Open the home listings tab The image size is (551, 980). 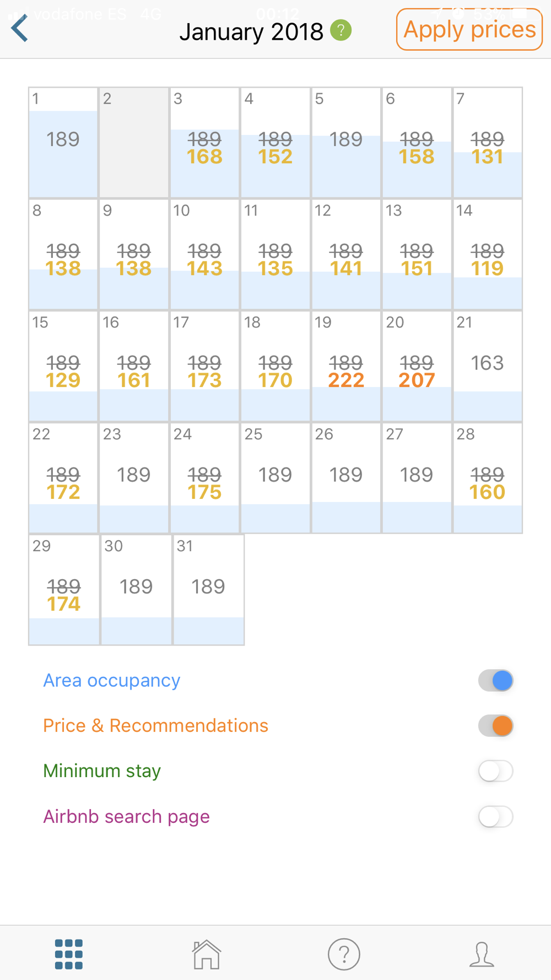click(x=207, y=954)
